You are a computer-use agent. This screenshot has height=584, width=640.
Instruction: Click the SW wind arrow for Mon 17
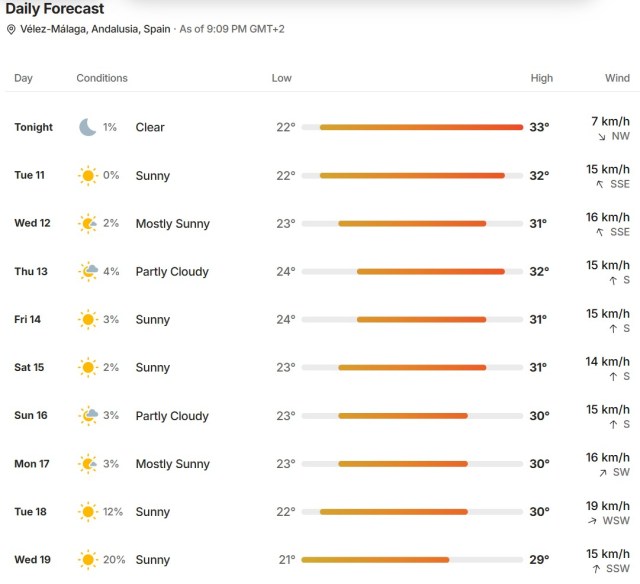pos(603,473)
